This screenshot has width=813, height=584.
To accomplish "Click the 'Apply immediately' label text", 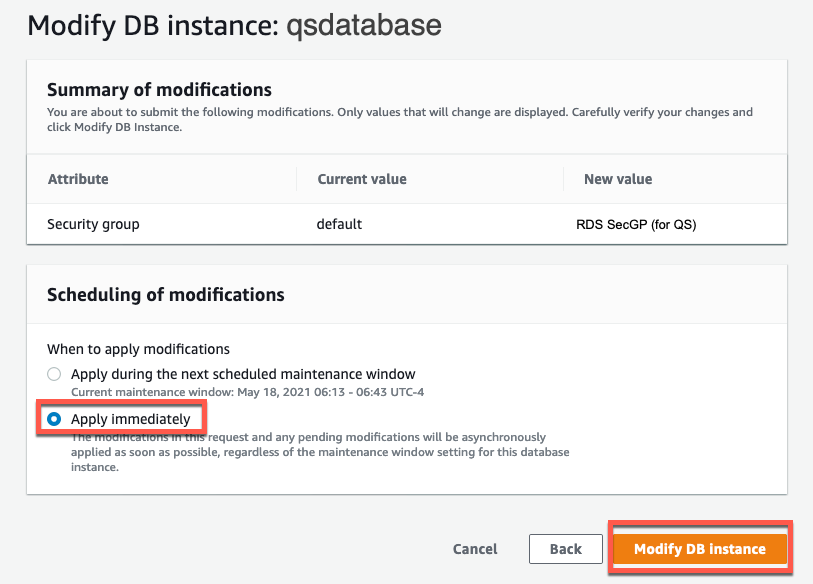I will pyautogui.click(x=130, y=419).
